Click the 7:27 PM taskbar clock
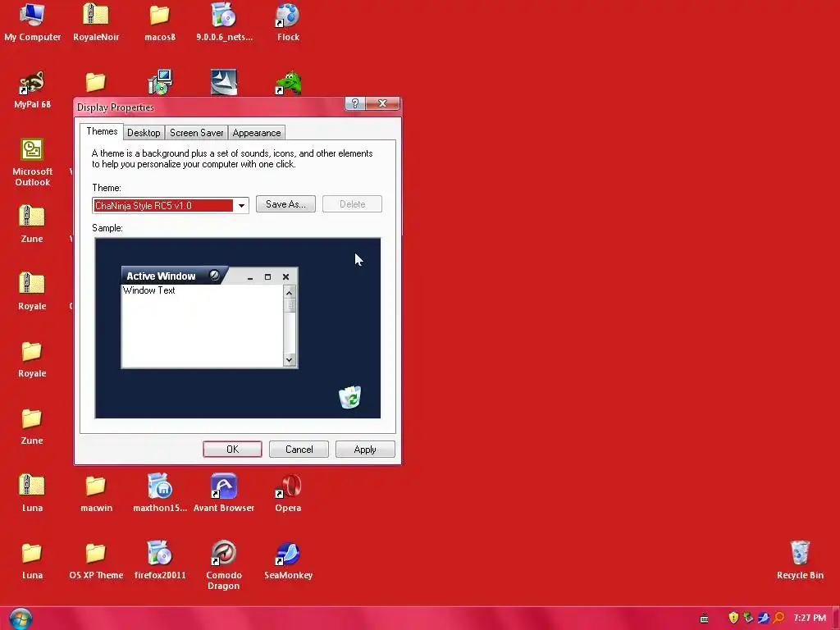 (810, 618)
